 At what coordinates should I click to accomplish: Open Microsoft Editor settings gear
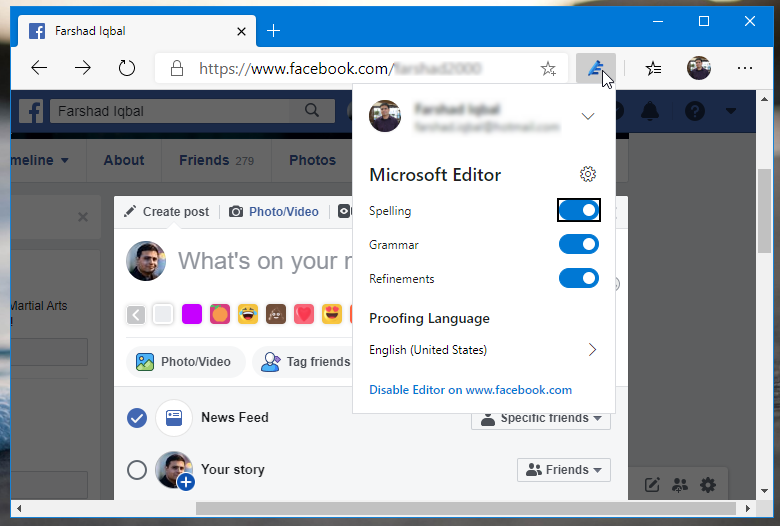pos(588,175)
